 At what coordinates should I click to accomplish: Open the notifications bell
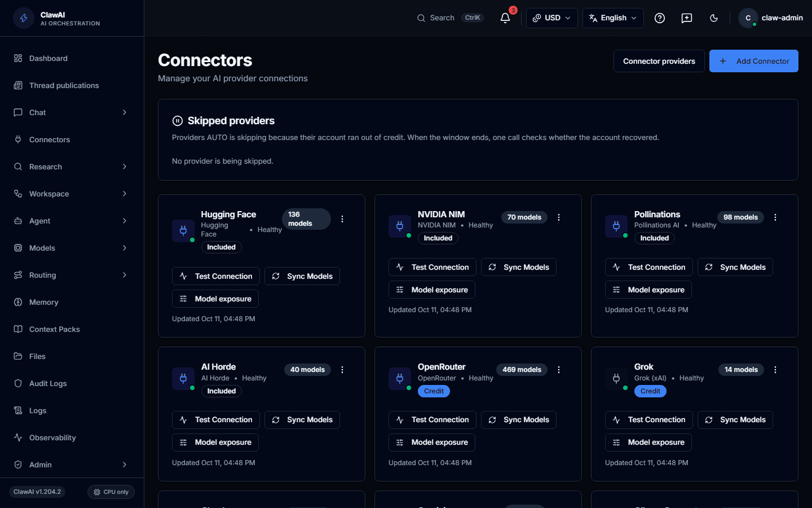505,18
